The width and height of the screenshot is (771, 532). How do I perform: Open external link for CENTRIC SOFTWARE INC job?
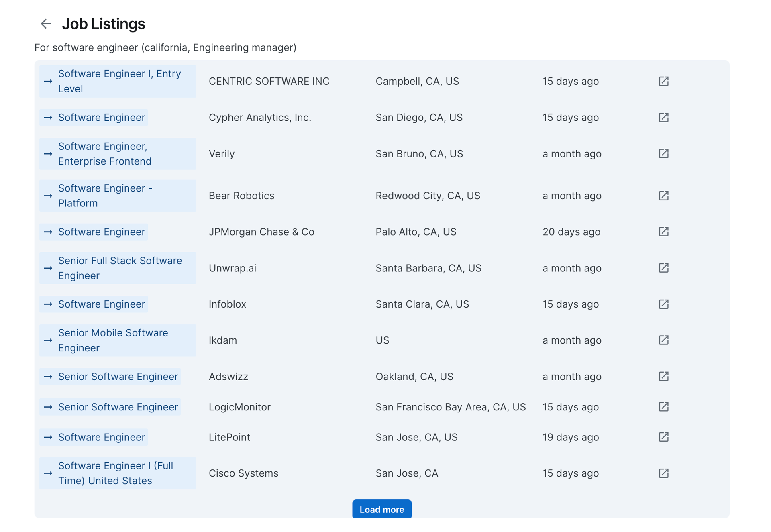(663, 81)
